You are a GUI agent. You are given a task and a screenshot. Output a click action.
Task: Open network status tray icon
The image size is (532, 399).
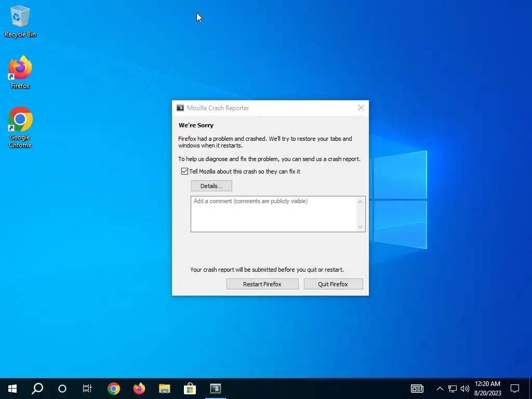tap(453, 389)
